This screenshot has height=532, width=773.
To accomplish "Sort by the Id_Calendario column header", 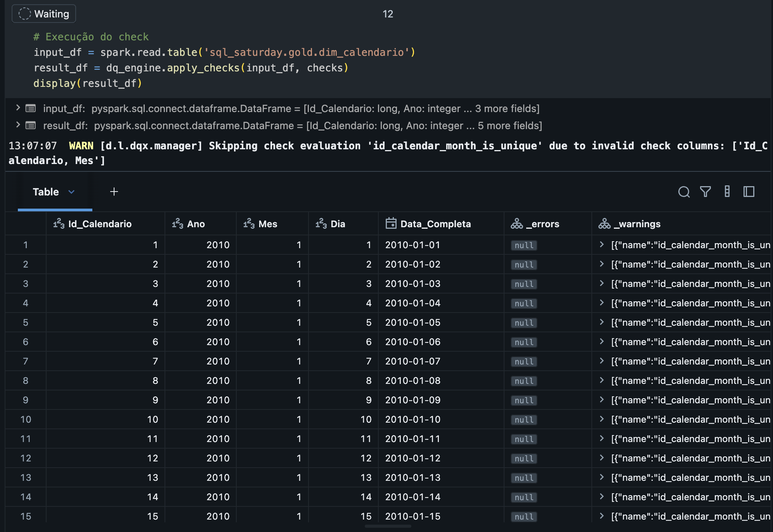I will tap(100, 224).
